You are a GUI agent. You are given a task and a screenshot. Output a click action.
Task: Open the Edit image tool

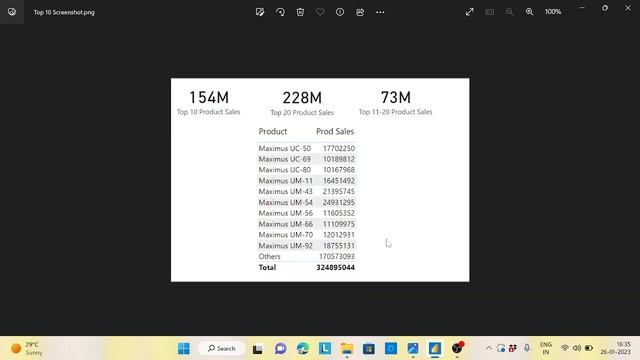[260, 12]
